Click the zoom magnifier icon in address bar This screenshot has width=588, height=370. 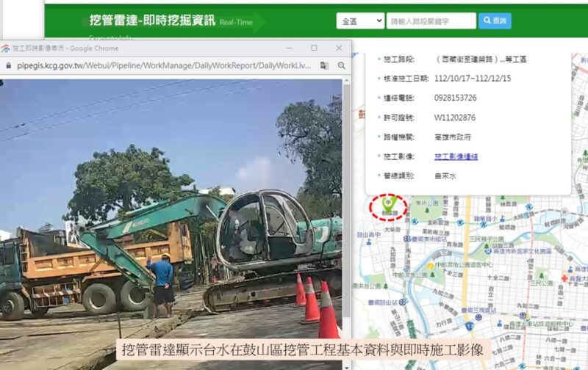click(x=341, y=65)
